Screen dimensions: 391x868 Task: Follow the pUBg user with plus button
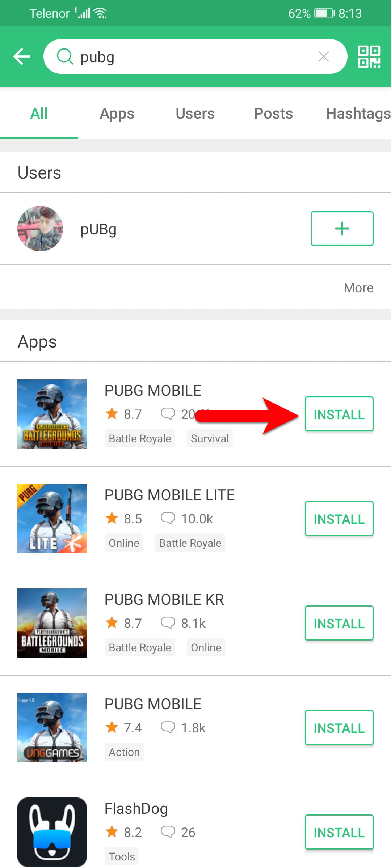point(342,229)
